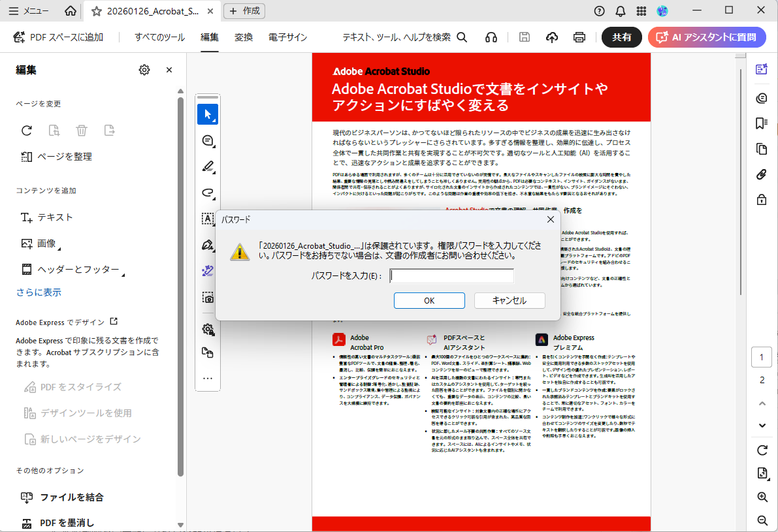This screenshot has height=532, width=778.
Task: Open the メニュー hamburger menu
Action: 28,11
